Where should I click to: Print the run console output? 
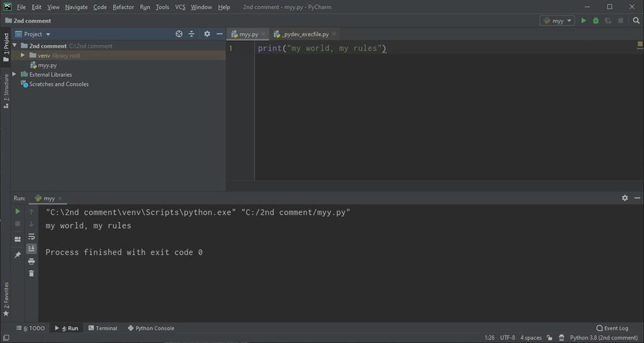point(31,261)
